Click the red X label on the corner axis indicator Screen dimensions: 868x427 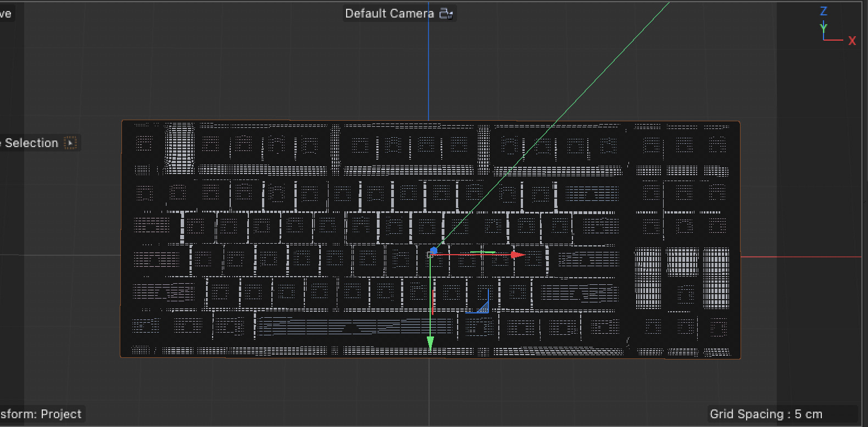point(852,41)
